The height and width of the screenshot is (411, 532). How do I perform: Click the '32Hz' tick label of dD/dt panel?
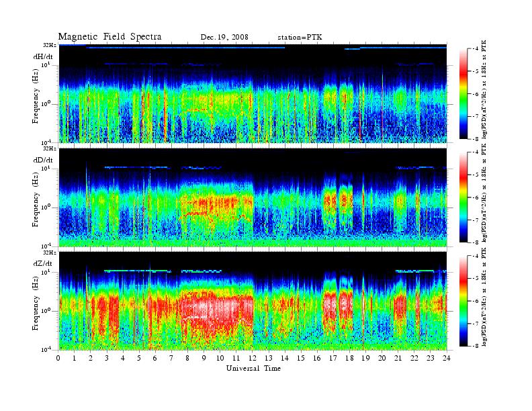coord(49,148)
